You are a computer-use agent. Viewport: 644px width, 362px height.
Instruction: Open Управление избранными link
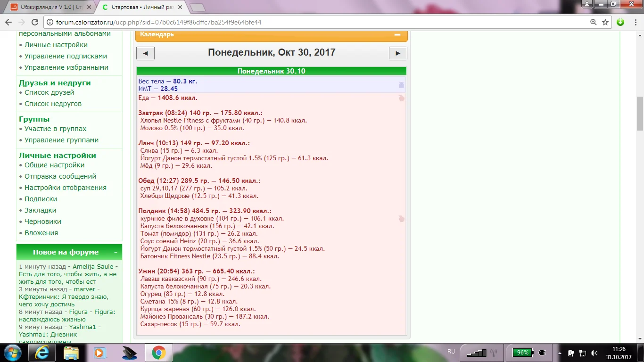(66, 67)
